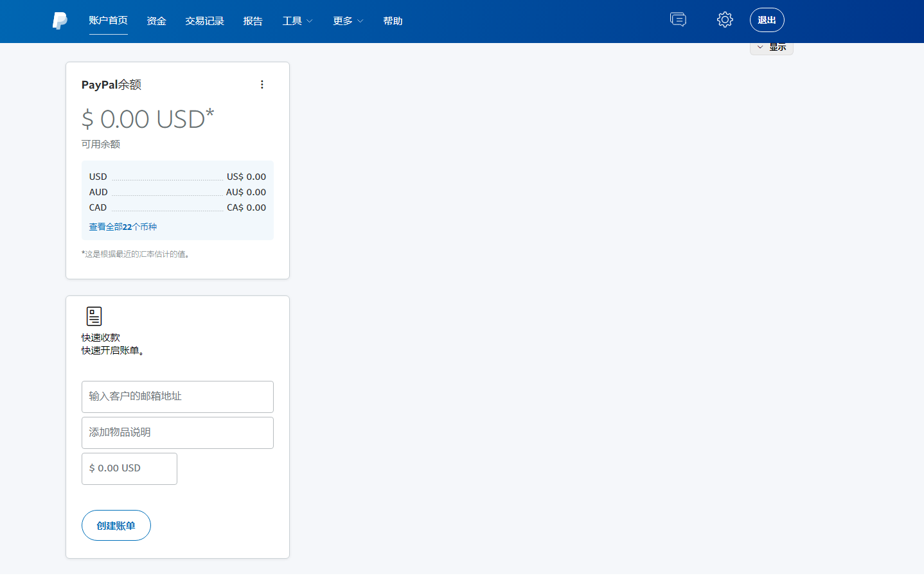The image size is (924, 578).
Task: Focus the $ 0.00 USD amount field
Action: click(129, 469)
